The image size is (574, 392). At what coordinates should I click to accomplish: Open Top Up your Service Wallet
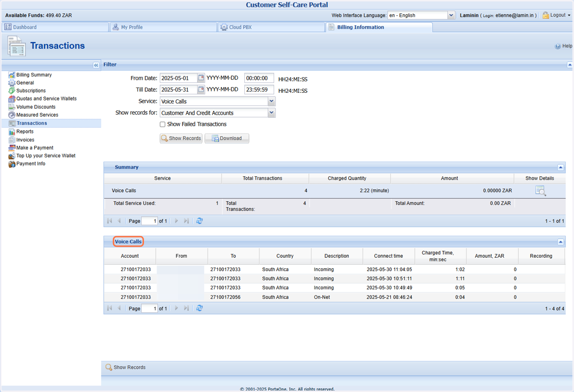point(46,156)
